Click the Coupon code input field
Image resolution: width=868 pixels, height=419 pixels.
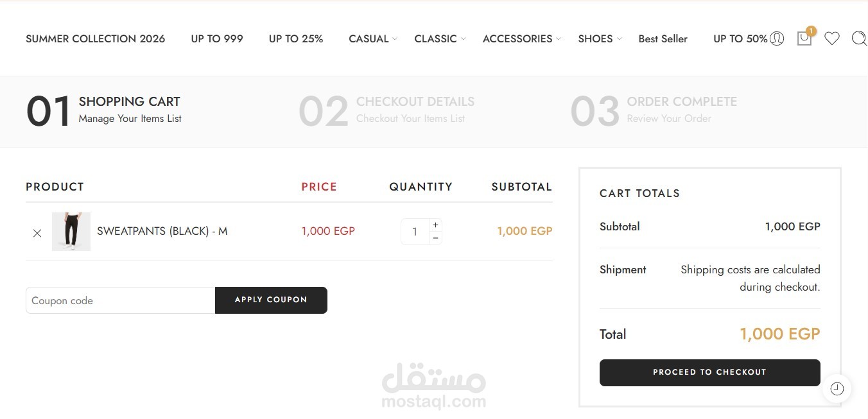(120, 300)
